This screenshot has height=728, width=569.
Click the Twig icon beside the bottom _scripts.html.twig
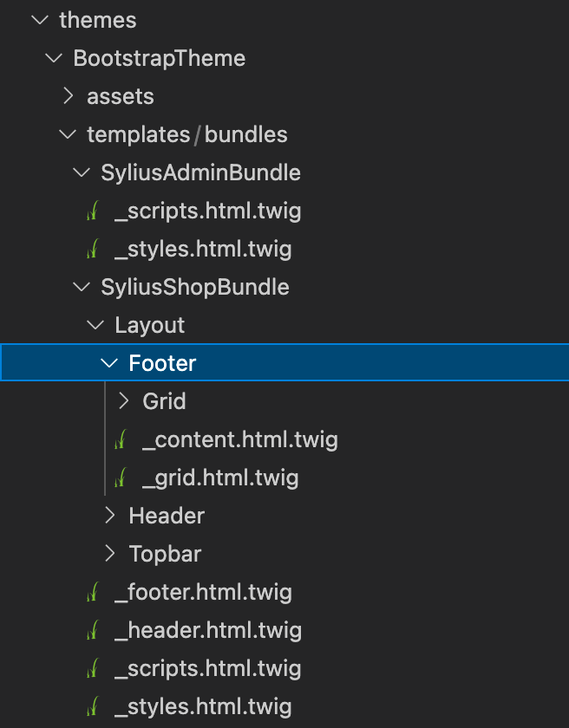coord(93,667)
